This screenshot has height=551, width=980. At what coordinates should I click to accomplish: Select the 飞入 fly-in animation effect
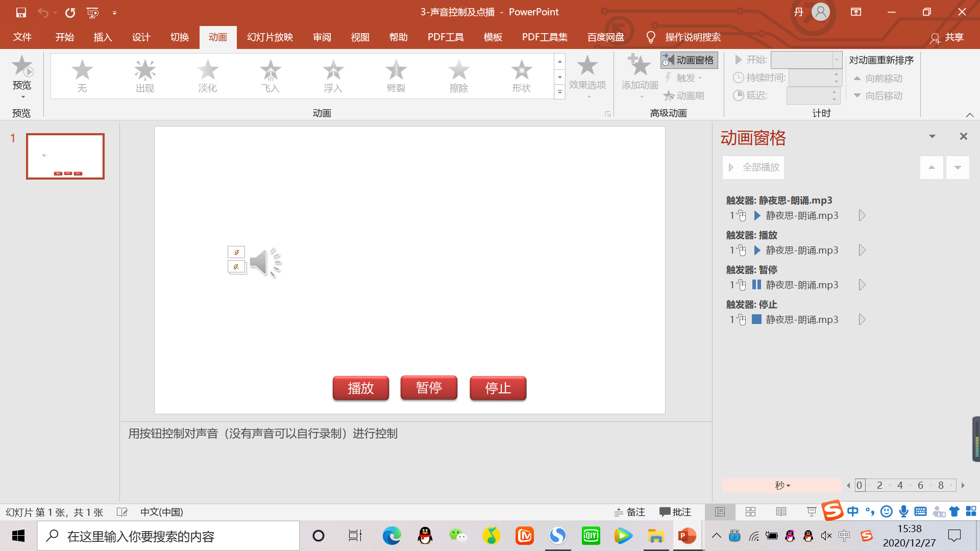(271, 76)
